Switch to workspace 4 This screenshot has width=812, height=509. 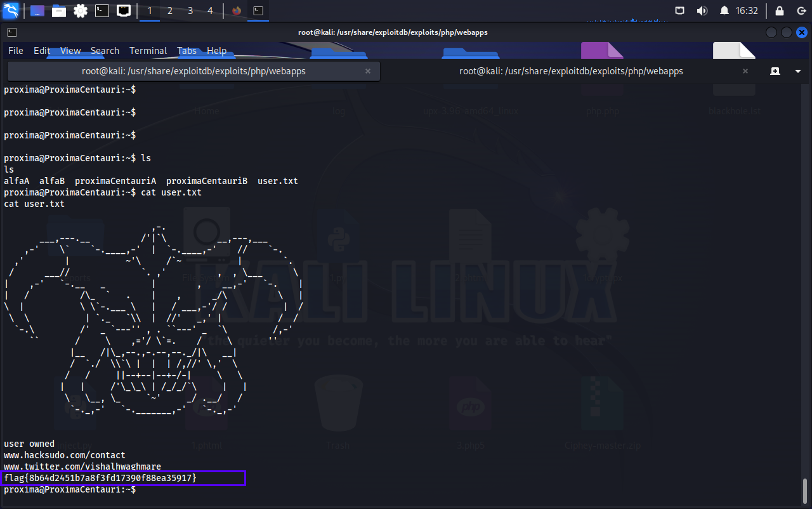[210, 11]
